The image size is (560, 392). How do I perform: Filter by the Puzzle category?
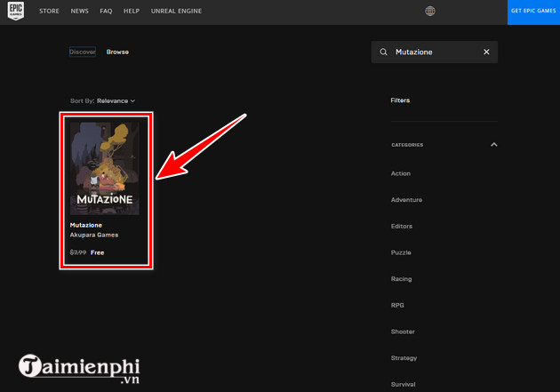click(401, 252)
